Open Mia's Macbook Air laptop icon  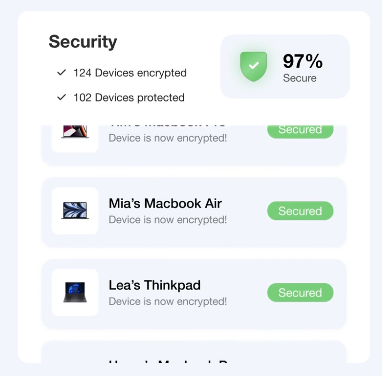click(x=75, y=211)
